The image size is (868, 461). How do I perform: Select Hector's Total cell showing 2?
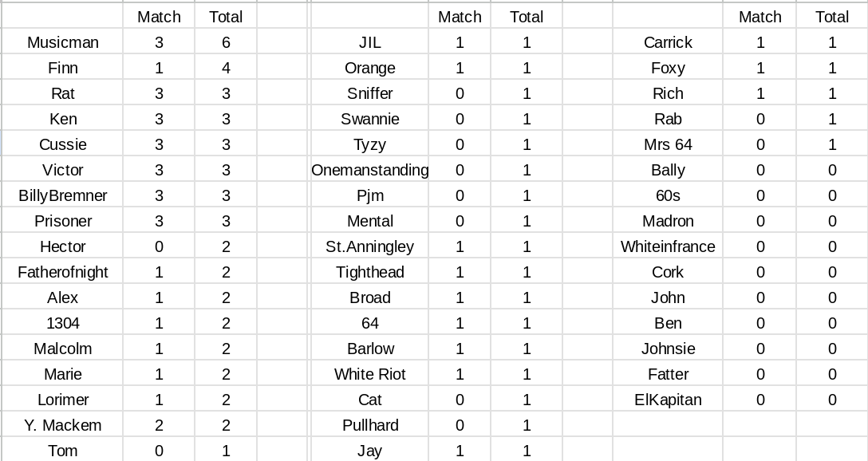tap(226, 246)
